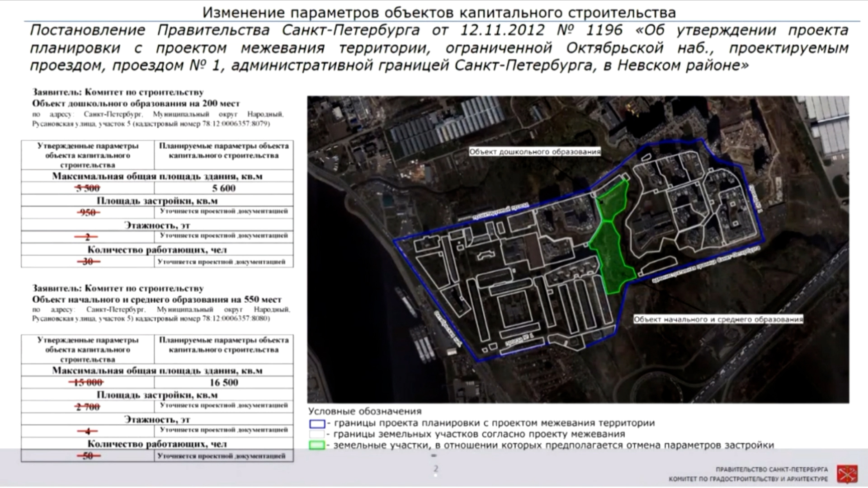
Task: Select the struck-through value 950
Action: [88, 212]
